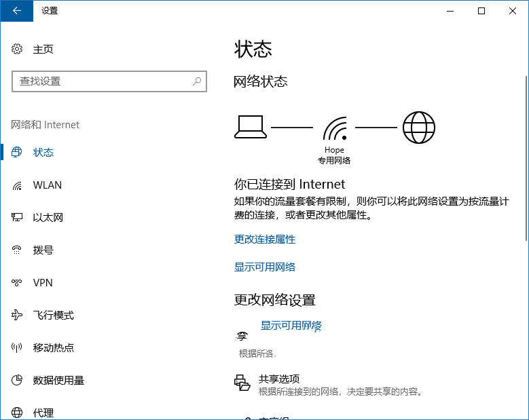Screen dimensions: 529x420
Task: Open the WLAN settings page
Action: pos(48,185)
